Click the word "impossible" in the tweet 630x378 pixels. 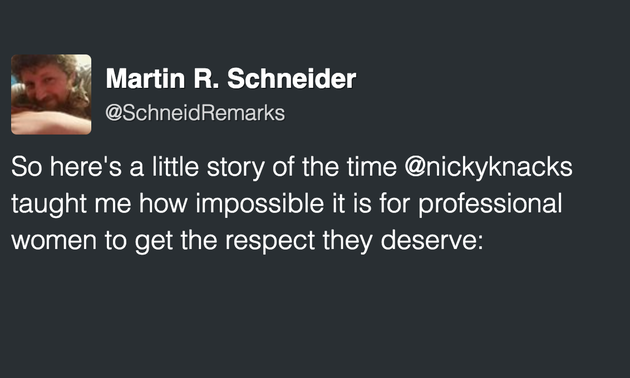(x=260, y=204)
